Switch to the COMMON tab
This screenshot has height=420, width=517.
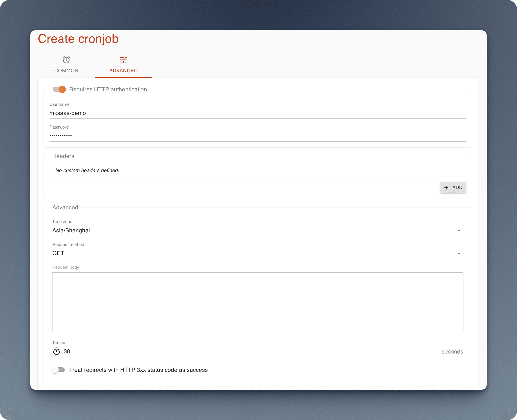(x=66, y=70)
